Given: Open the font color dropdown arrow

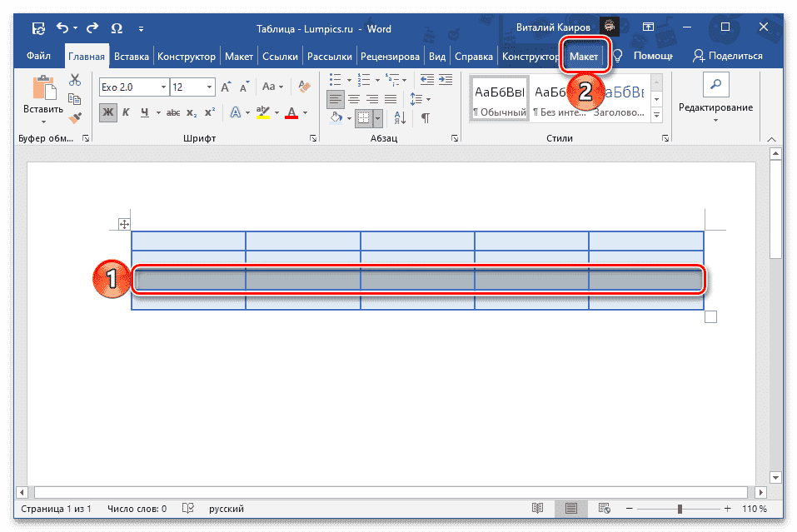Looking at the screenshot, I should coord(303,112).
